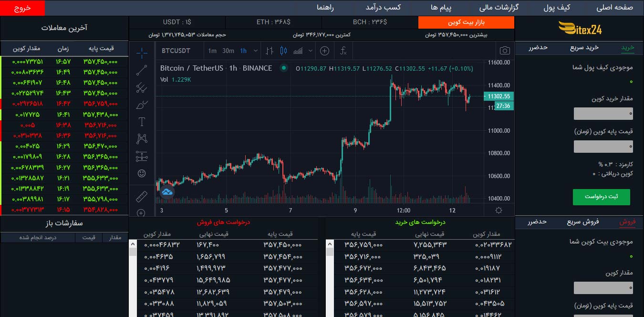Click the قیمت پایه header in latest trades

[101, 48]
